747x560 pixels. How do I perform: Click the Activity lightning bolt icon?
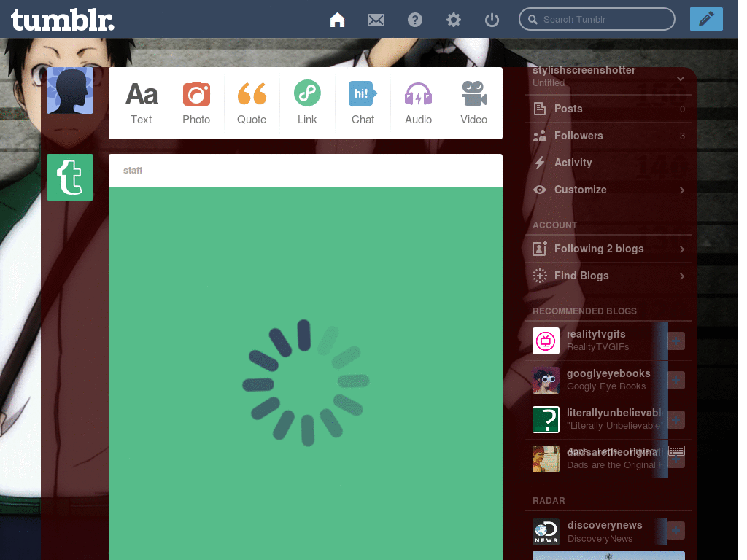(x=540, y=163)
